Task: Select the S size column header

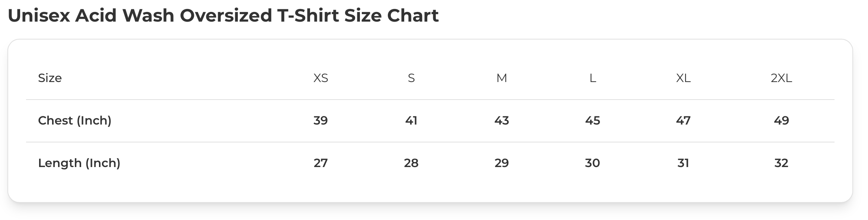Action: (x=411, y=78)
